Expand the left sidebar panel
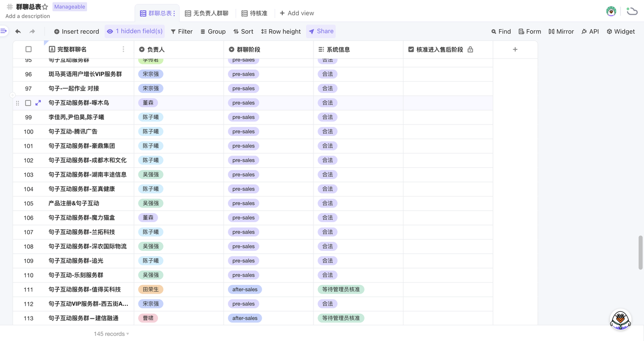Image resolution: width=644 pixels, height=341 pixels. coord(4,31)
